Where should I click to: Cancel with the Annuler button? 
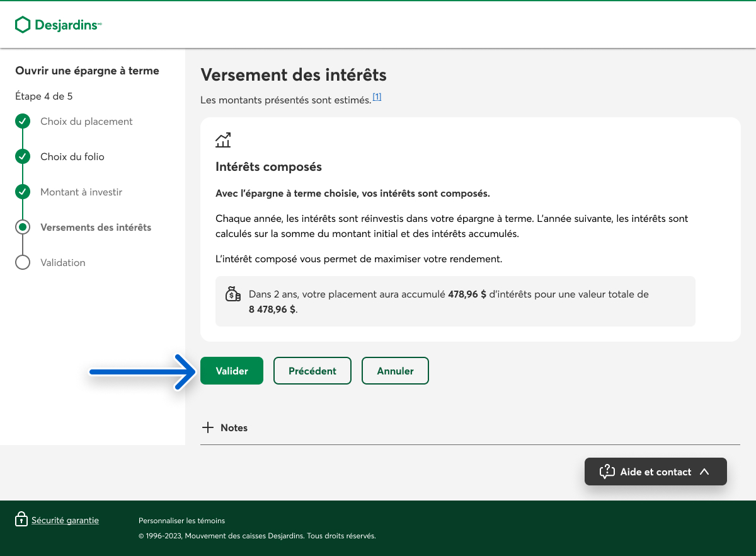pos(395,371)
